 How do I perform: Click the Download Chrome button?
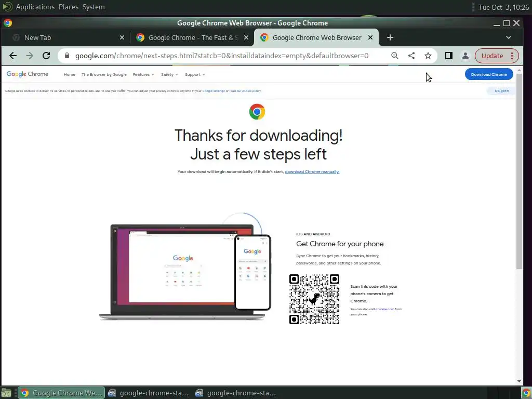[488, 74]
